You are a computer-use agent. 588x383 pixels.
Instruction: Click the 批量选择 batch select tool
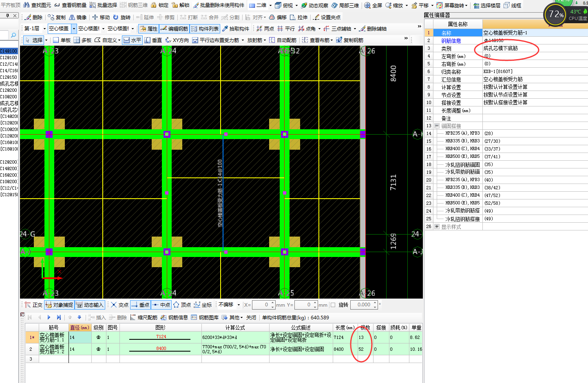[103, 5]
